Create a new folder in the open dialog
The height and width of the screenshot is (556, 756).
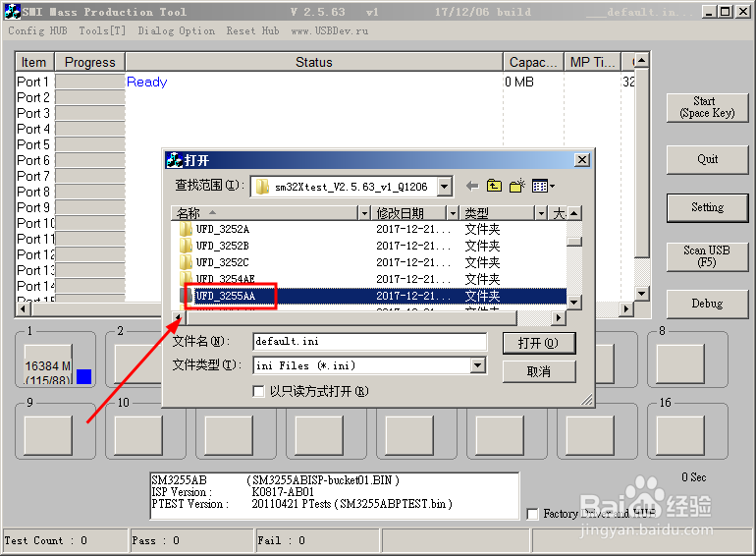(516, 186)
